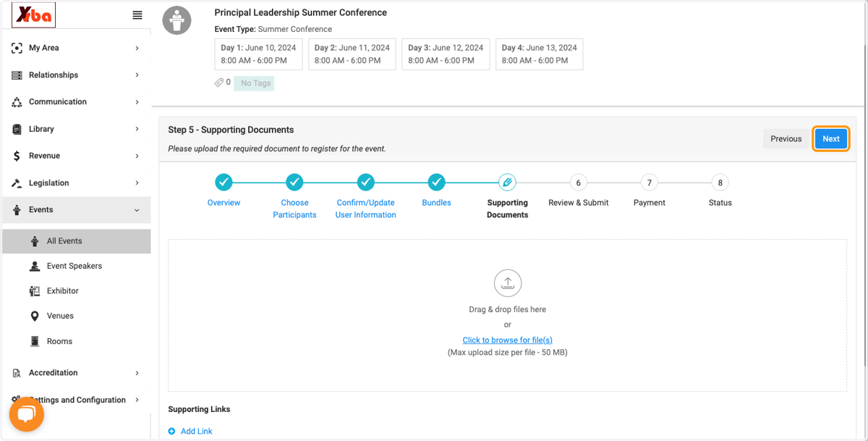Click the Supporting Documents paperclip step circle

(507, 182)
